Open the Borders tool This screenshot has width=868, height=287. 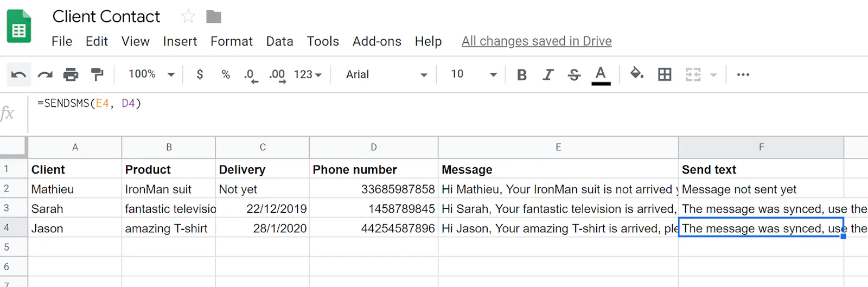pos(665,74)
